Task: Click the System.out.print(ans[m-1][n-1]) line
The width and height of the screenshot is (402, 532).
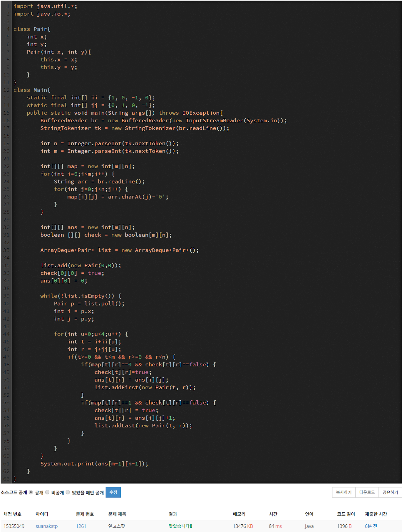Action: coord(95,464)
